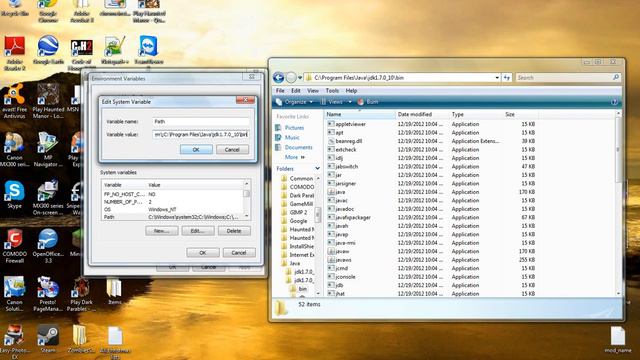
Task: Launch Skype from the desktop
Action: pos(15,195)
